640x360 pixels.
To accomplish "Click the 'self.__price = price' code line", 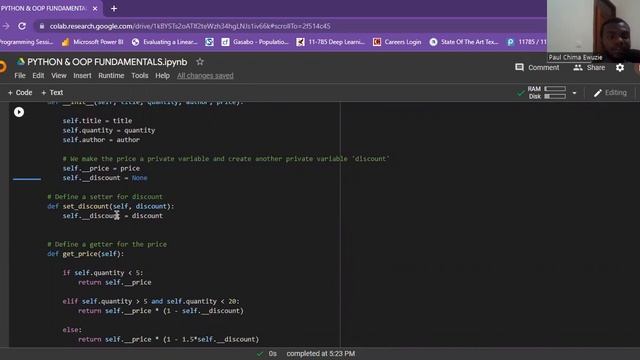I will pos(101,168).
